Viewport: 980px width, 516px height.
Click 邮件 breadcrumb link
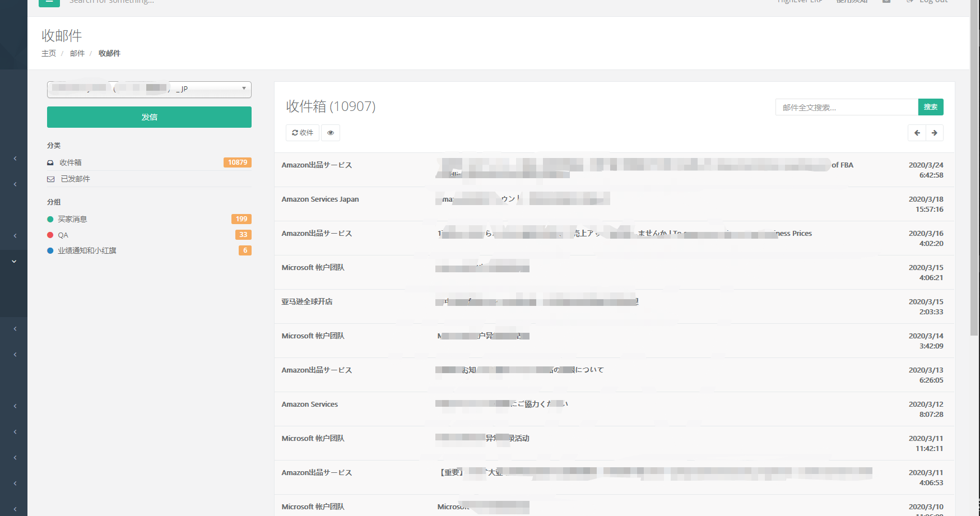click(77, 53)
